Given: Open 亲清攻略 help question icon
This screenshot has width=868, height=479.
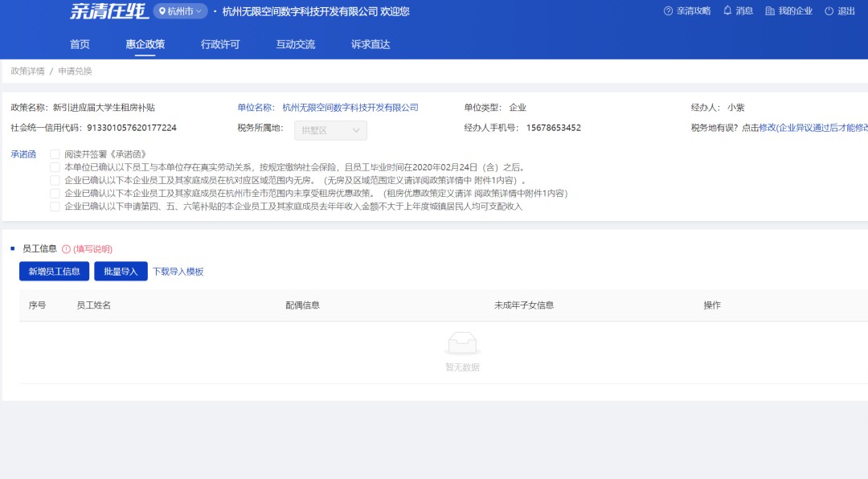Looking at the screenshot, I should click(667, 11).
